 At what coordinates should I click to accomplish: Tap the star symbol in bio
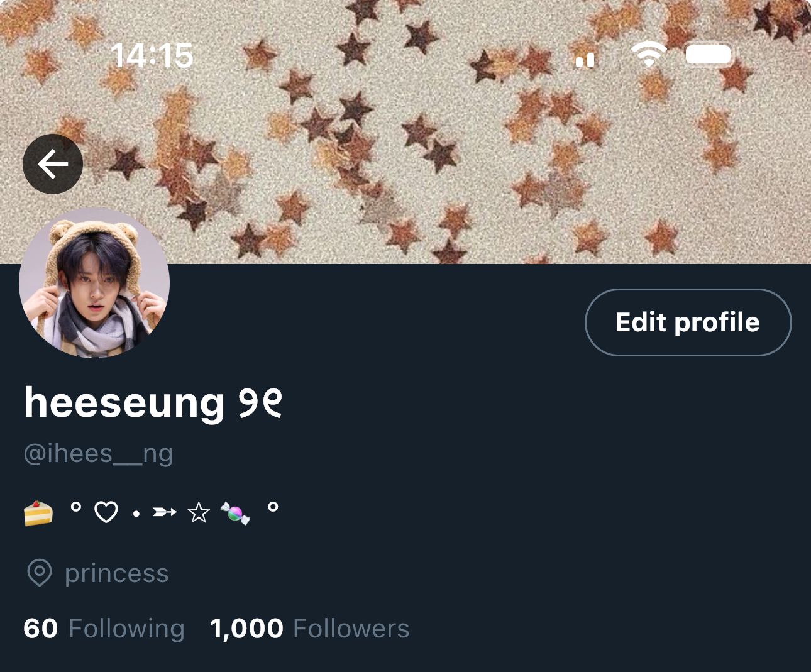pos(199,512)
